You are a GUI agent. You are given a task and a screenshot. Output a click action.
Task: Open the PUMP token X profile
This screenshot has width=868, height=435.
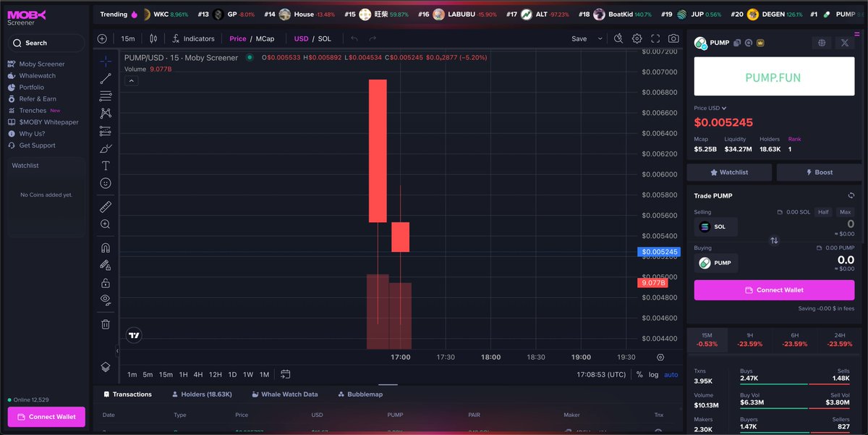click(x=845, y=43)
